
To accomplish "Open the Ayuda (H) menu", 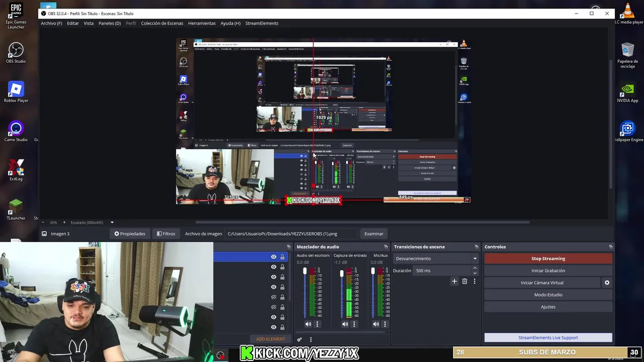I will pyautogui.click(x=230, y=23).
